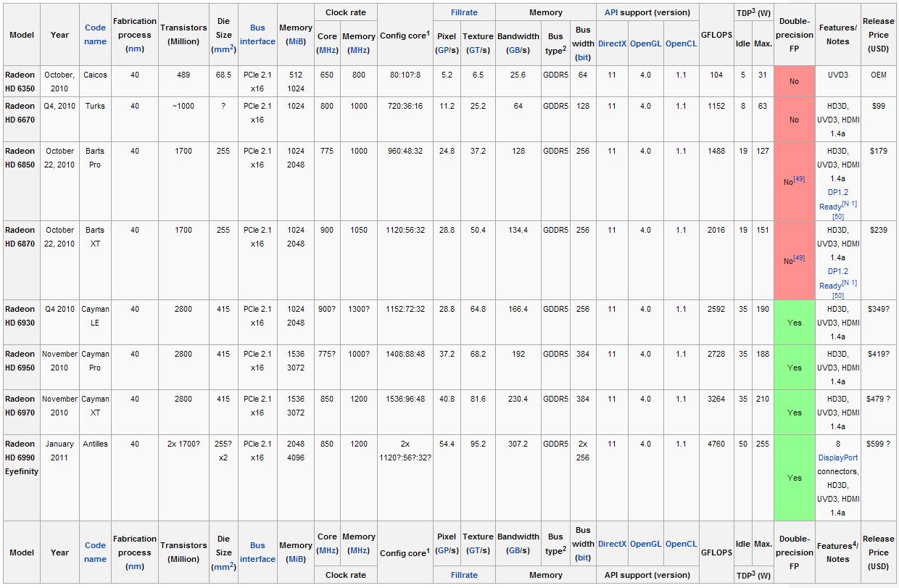Click the ~1000 transistors value

[x=183, y=106]
